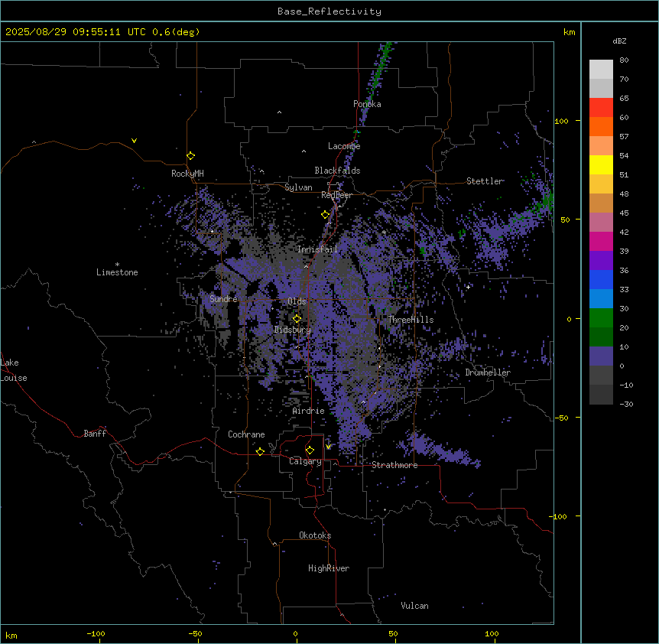Click the magenta 42 dBZ legend swatch
The width and height of the screenshot is (659, 644).
(601, 241)
